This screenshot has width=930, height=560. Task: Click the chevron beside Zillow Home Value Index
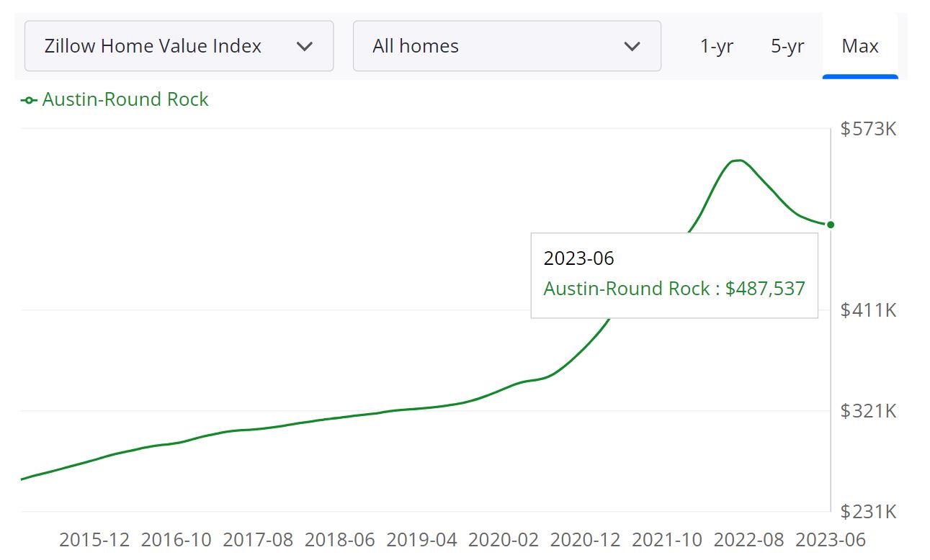pos(305,45)
